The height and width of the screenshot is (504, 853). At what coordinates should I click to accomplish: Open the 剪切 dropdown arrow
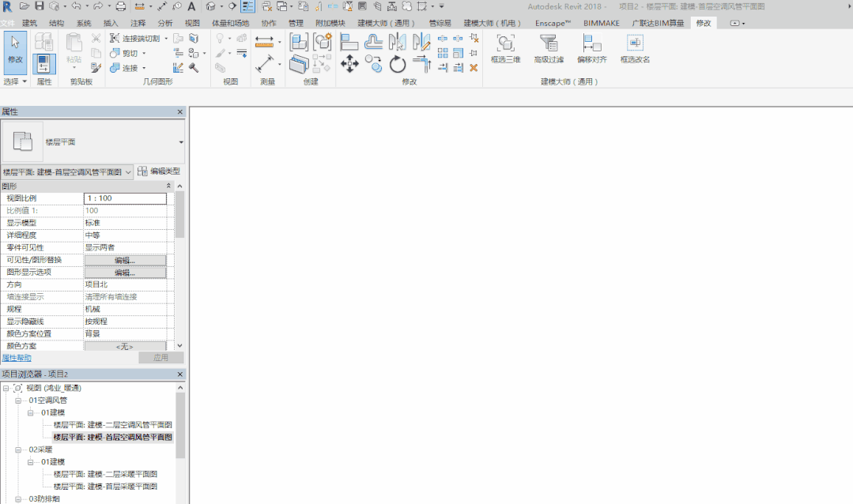pos(144,53)
